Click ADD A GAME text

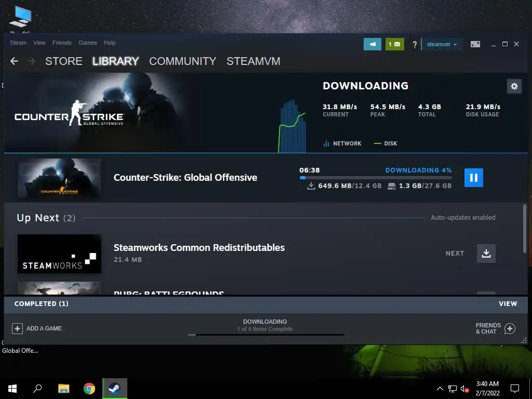44,328
